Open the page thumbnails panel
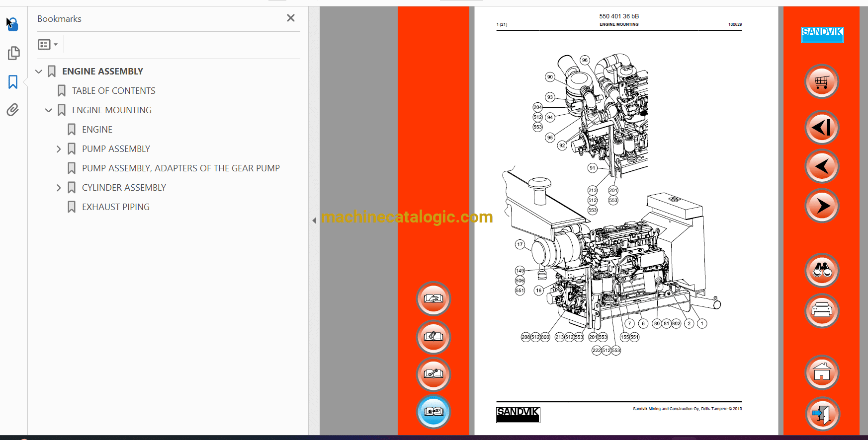Screen dimensions: 868x440 tap(13, 53)
